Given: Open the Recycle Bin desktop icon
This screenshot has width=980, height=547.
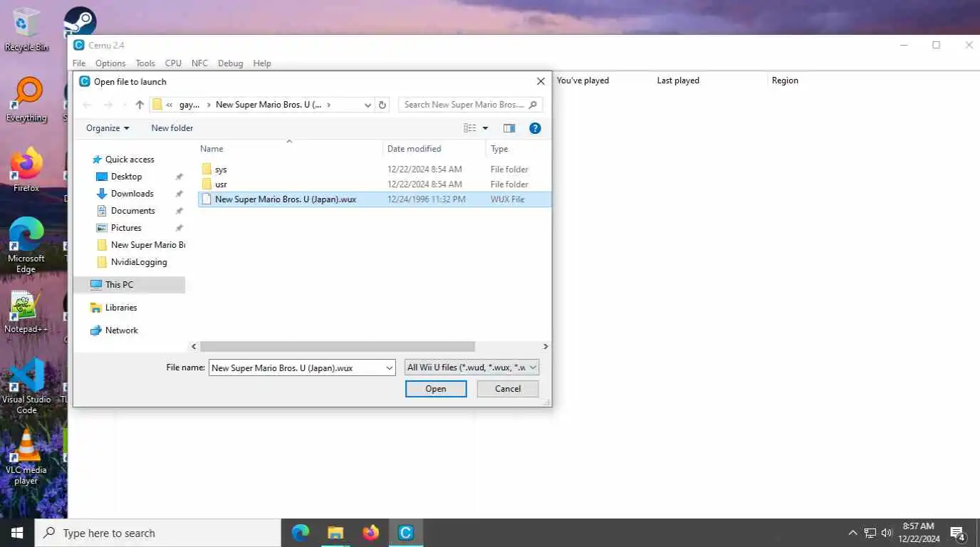Looking at the screenshot, I should click(26, 29).
